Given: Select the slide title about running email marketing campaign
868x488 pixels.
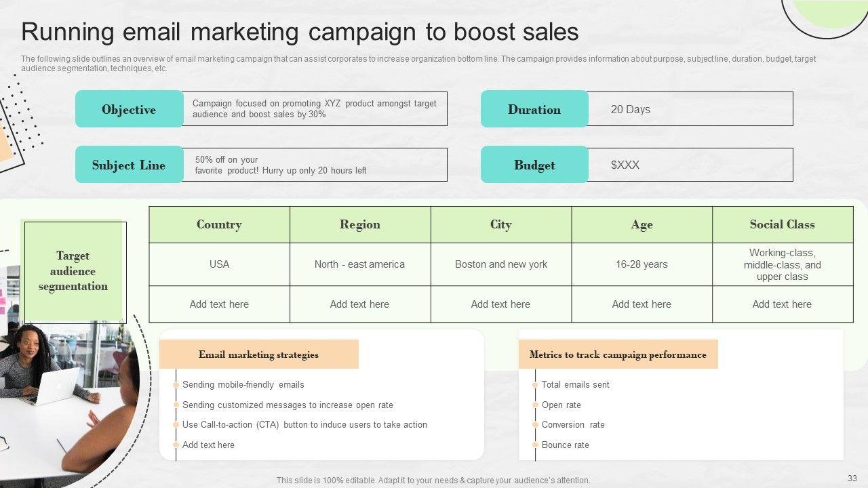Looking at the screenshot, I should 300,32.
